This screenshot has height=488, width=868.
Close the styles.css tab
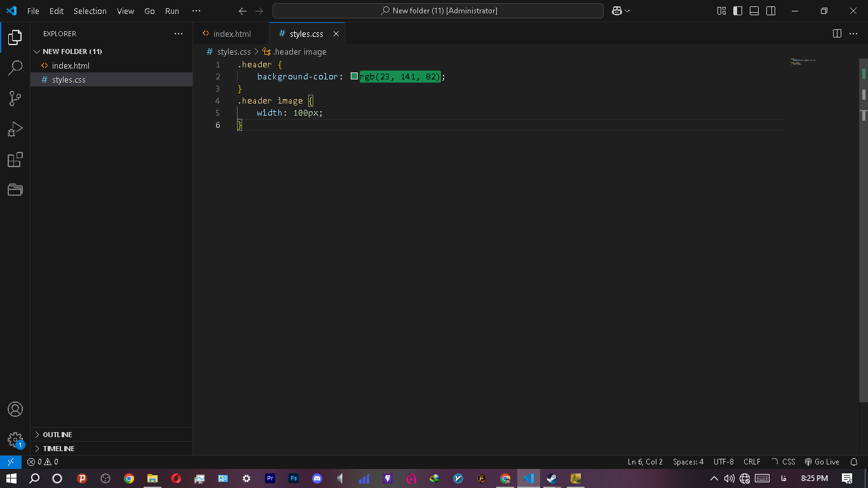(x=336, y=34)
